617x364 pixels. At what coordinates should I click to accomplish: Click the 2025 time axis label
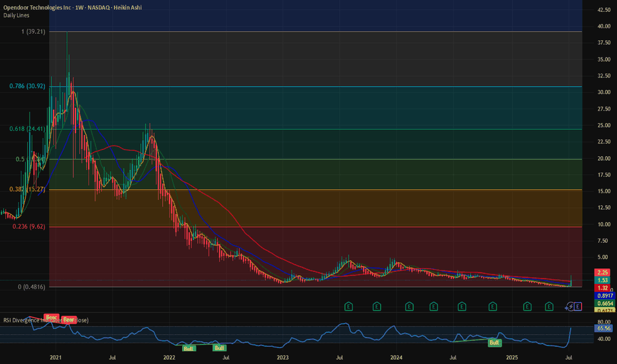click(512, 357)
